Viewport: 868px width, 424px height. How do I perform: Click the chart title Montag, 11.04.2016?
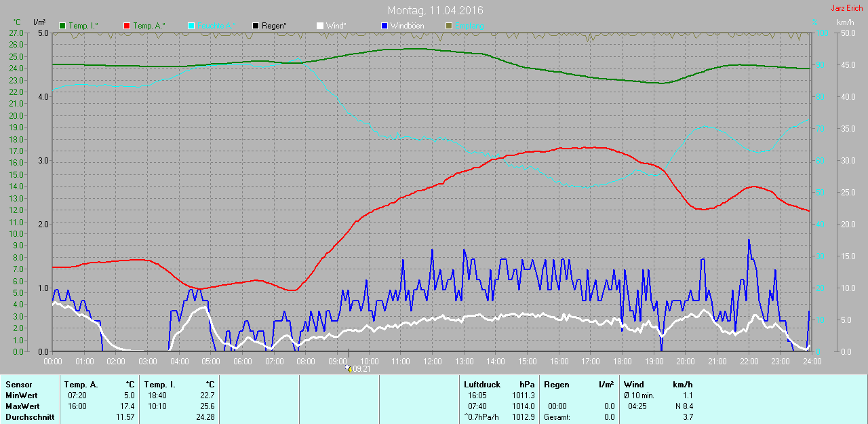click(x=435, y=11)
